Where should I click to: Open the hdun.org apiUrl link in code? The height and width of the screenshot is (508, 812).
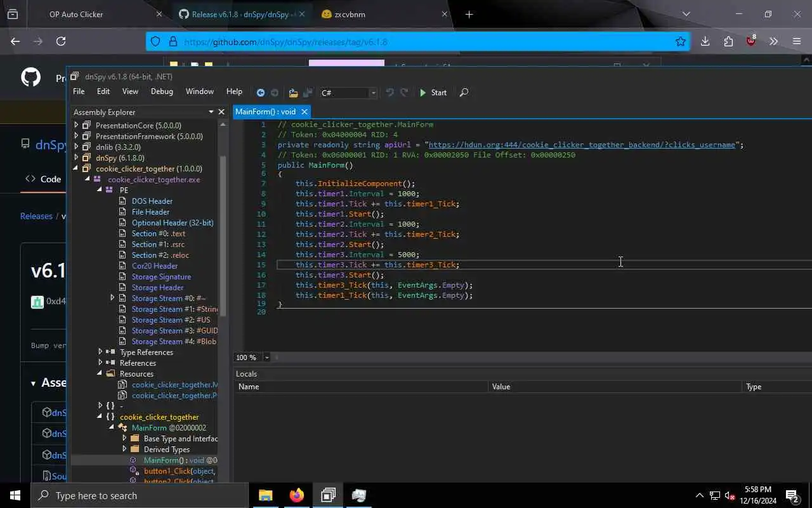point(582,145)
